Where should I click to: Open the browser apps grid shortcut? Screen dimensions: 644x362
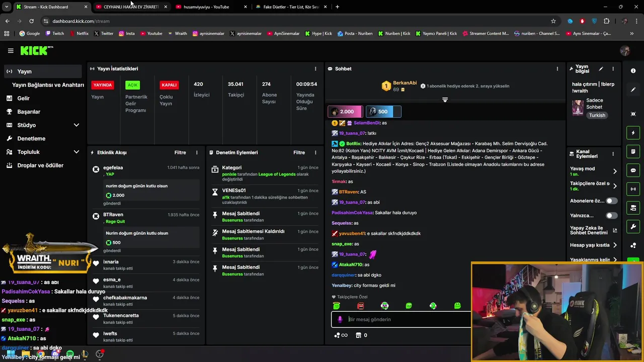point(7,34)
